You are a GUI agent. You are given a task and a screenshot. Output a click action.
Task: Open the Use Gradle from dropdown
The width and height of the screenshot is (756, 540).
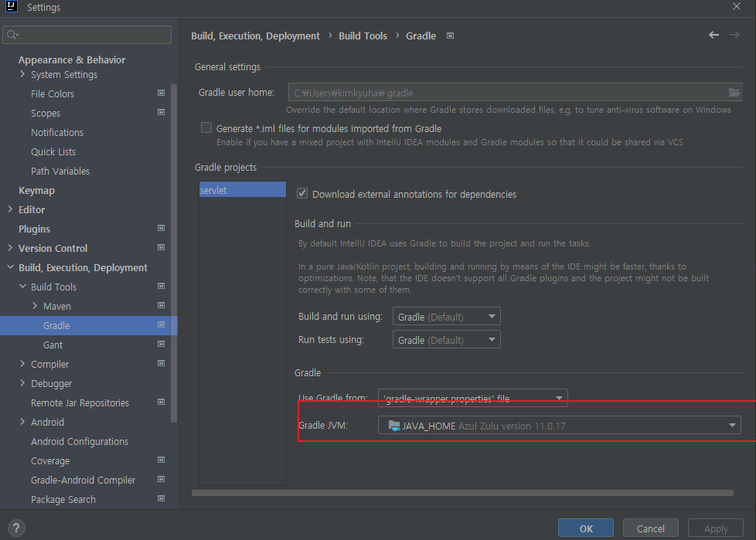[x=472, y=398]
